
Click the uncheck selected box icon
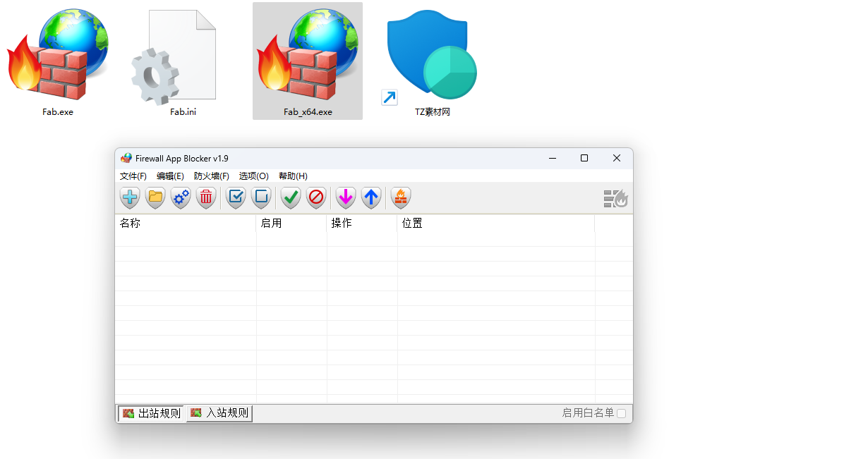tap(261, 198)
